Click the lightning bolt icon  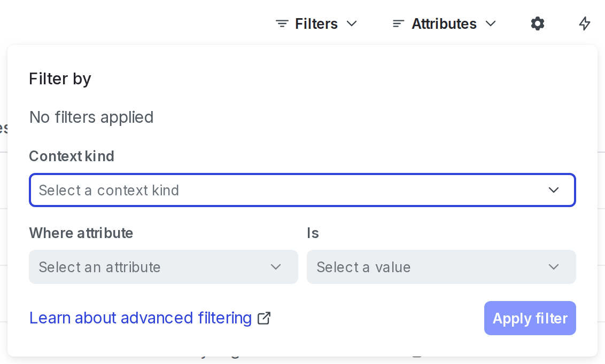tap(584, 23)
